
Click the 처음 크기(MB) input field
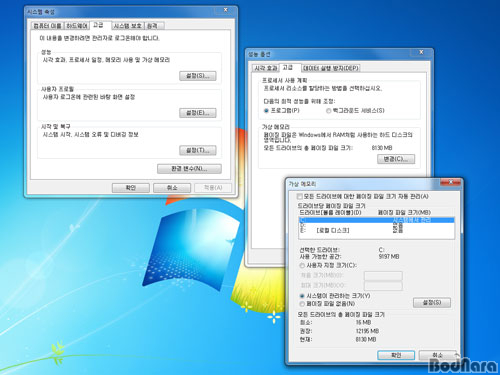[383, 276]
